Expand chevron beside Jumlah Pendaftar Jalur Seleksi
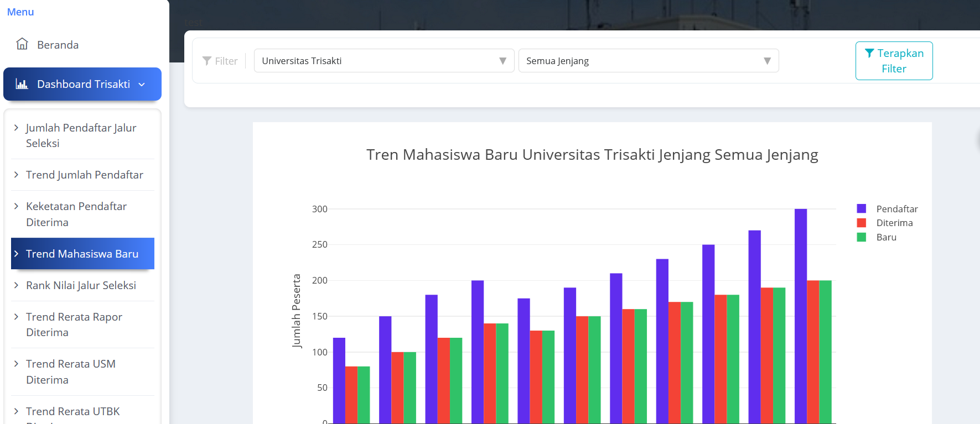Screen dimensions: 980x424 (x=16, y=128)
